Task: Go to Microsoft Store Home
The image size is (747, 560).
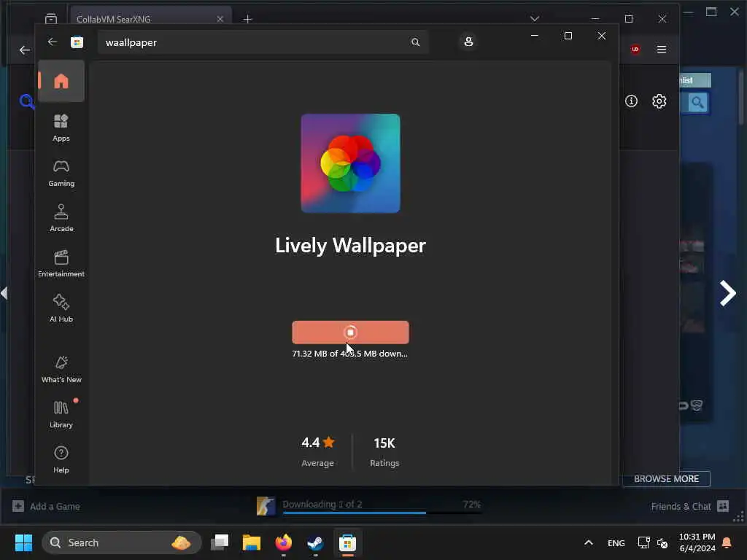Action: (61, 81)
